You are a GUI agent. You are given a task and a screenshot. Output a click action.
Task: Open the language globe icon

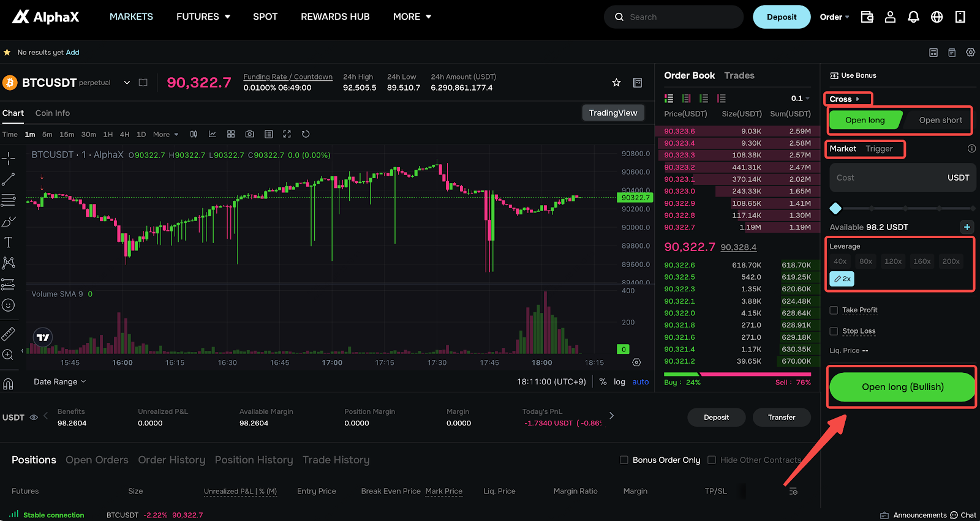(937, 17)
